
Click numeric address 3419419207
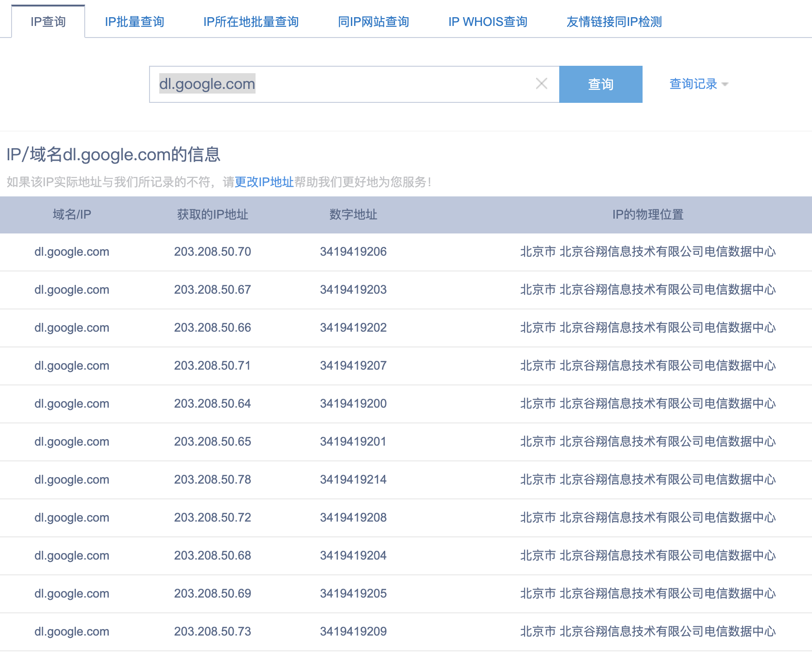(353, 365)
